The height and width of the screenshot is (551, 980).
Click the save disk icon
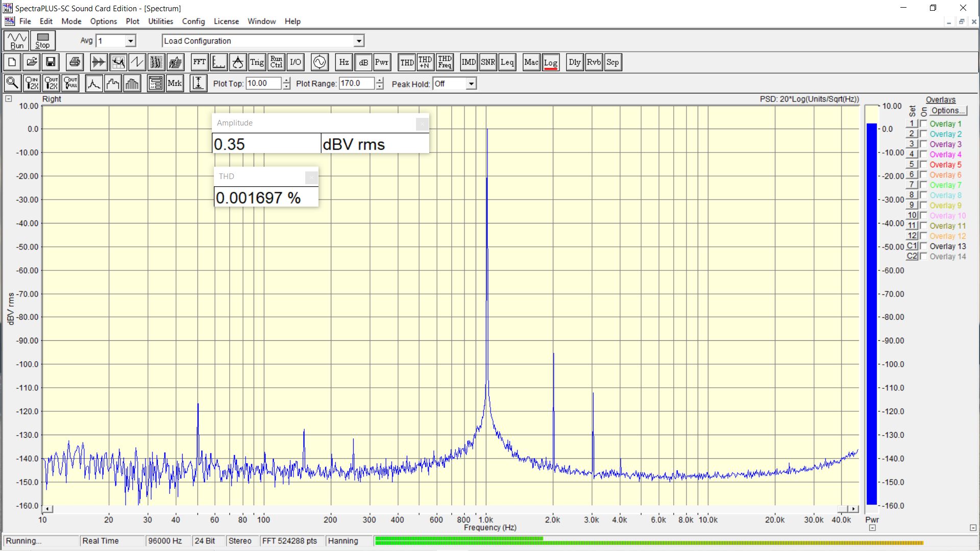tap(51, 62)
